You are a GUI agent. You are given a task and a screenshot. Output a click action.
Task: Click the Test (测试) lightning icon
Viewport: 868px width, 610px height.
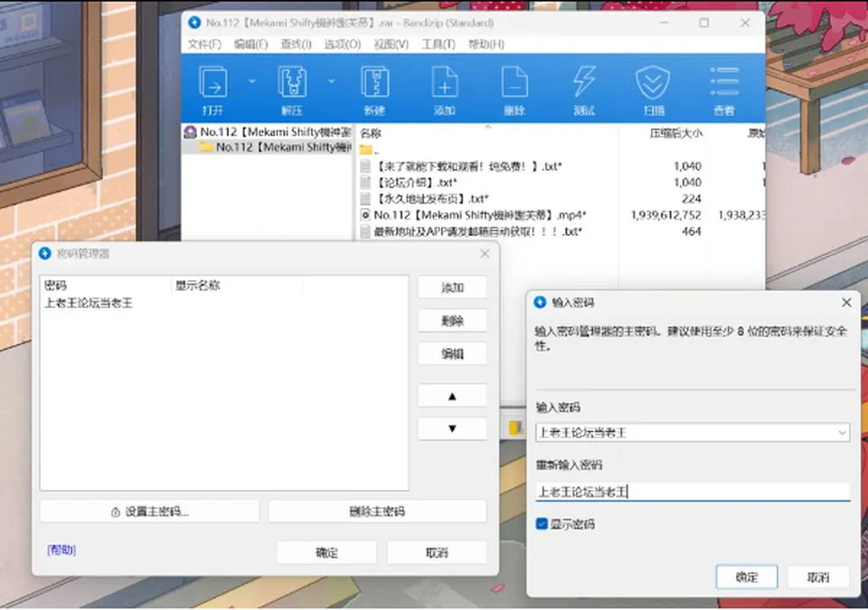584,90
